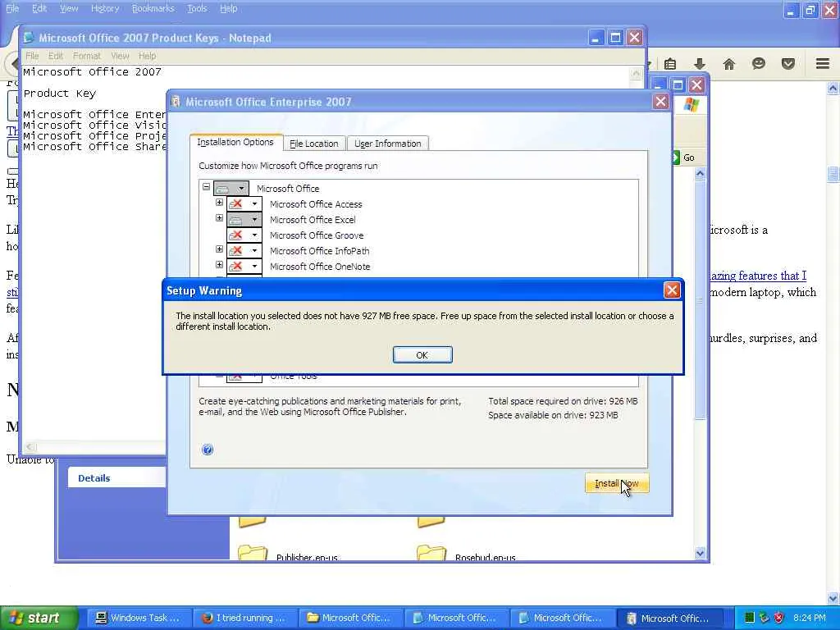Click the Start button
The height and width of the screenshot is (630, 840).
tap(39, 618)
